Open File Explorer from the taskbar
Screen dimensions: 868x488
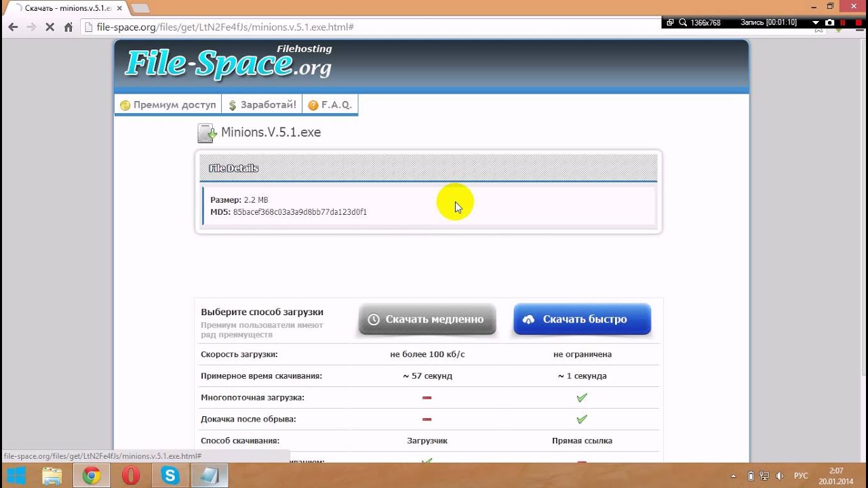52,476
